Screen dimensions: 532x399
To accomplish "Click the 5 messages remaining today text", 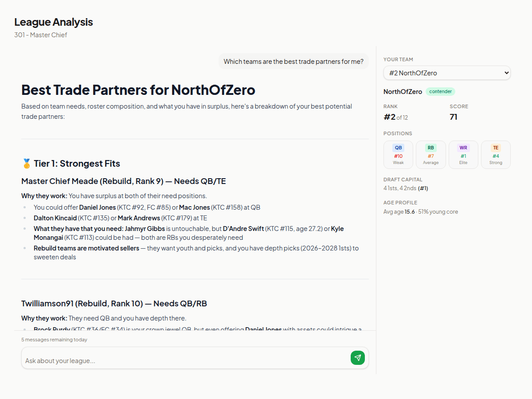I will 54,340.
